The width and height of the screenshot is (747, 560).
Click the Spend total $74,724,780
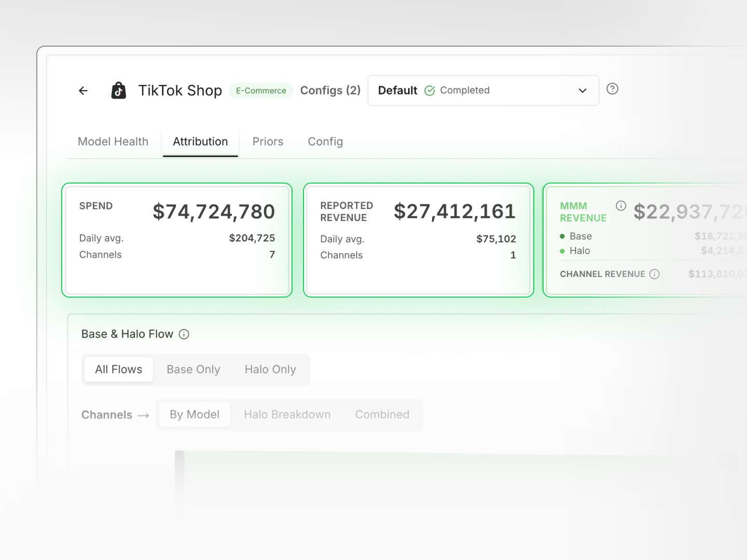tap(214, 212)
